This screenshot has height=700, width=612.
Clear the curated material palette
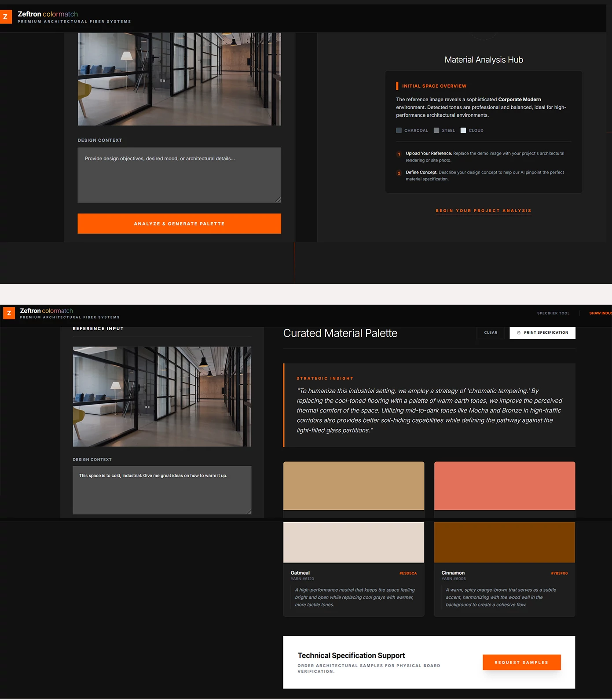point(491,333)
